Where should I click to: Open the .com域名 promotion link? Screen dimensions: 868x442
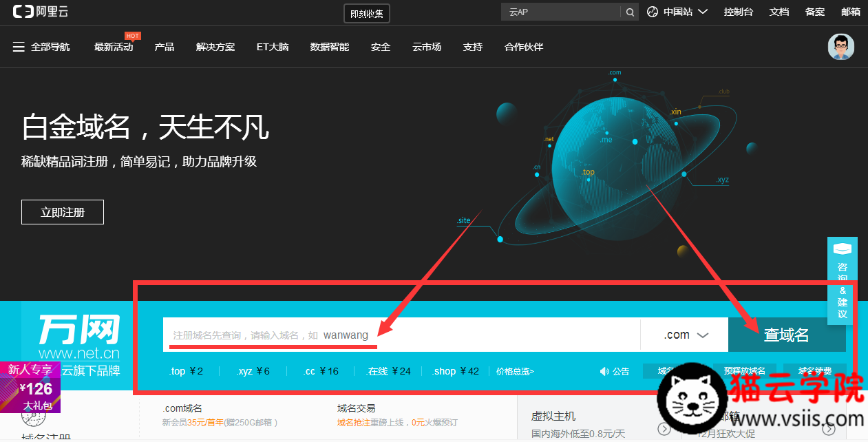click(182, 408)
